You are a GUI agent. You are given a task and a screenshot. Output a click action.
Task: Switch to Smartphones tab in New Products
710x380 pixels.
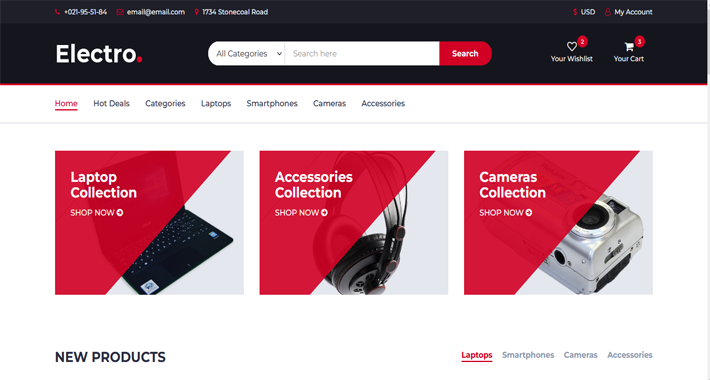pyautogui.click(x=528, y=355)
